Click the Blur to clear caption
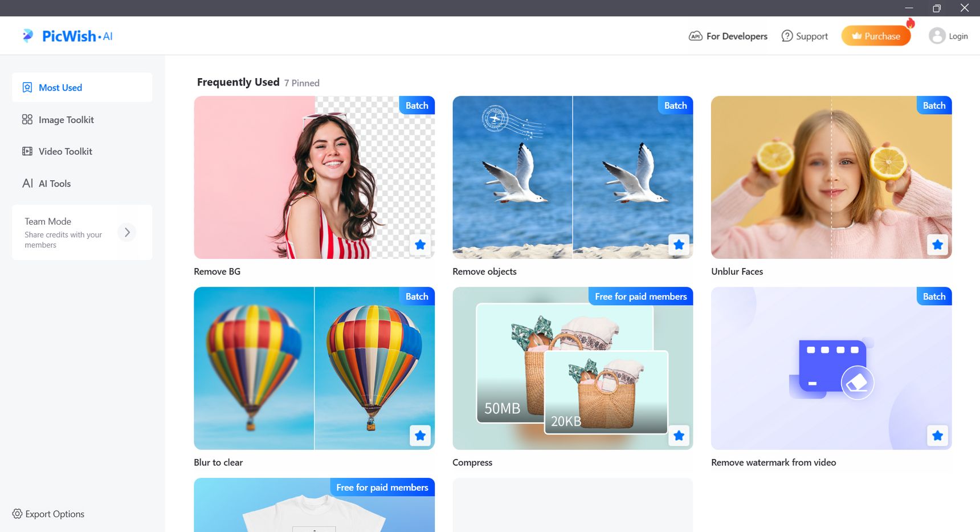Viewport: 980px width, 532px height. (x=218, y=462)
